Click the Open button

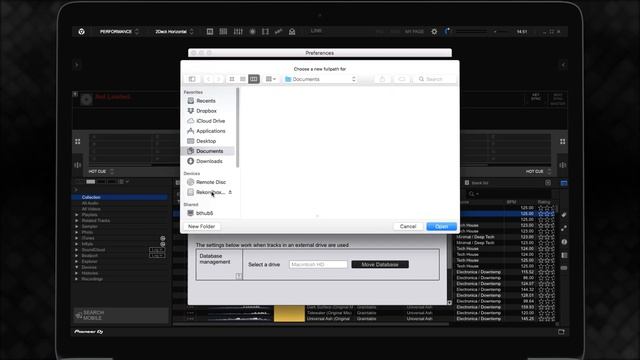(x=441, y=226)
